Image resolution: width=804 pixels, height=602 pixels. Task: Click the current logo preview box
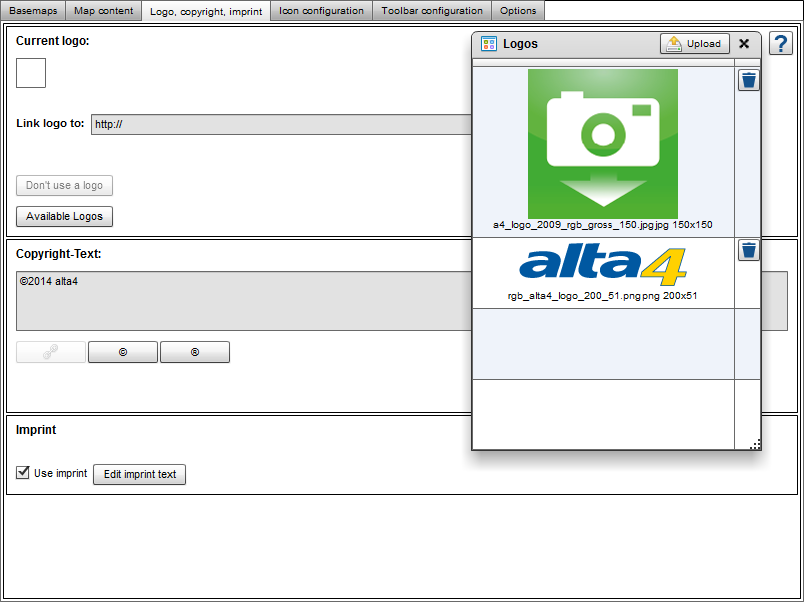31,73
